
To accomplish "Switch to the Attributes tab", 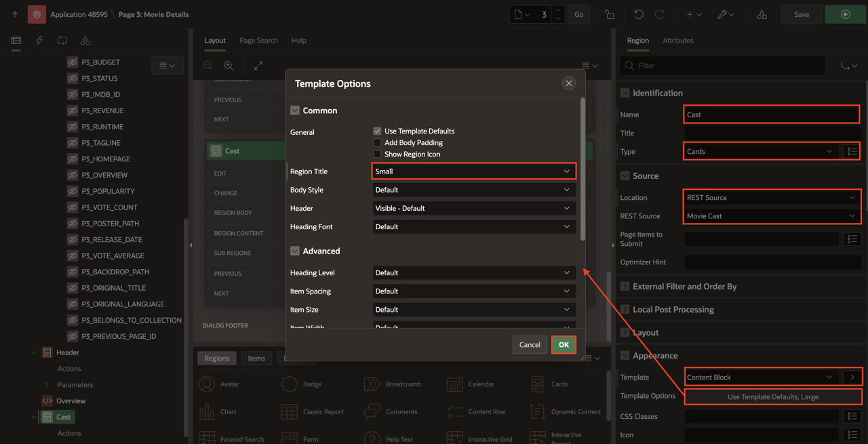I will [x=677, y=41].
